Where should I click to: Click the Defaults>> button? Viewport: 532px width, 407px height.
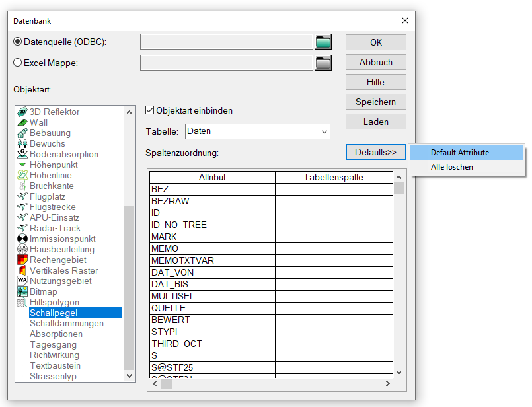(x=375, y=152)
